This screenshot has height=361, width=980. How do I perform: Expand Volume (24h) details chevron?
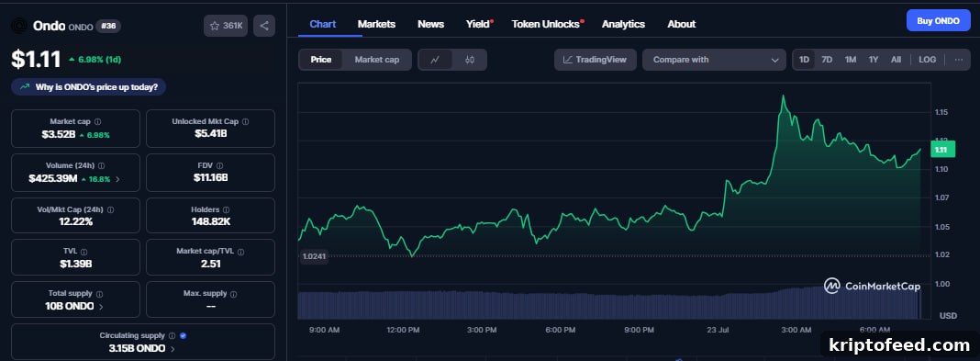coord(117,179)
